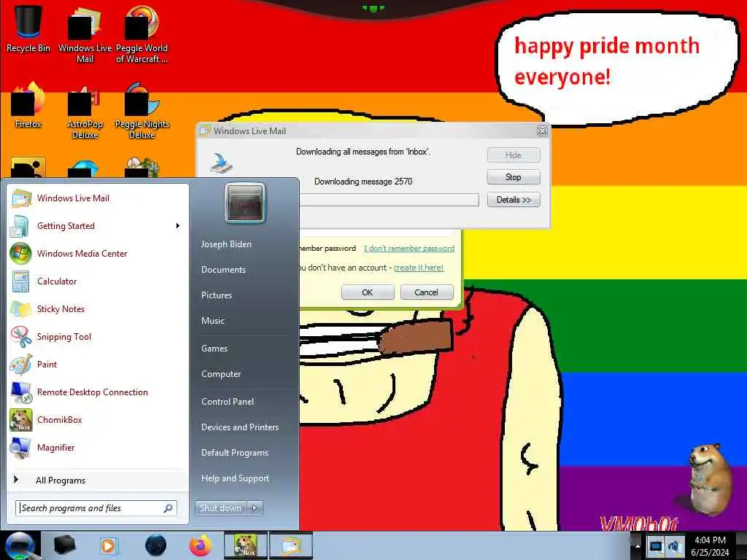
Task: Expand Details in Windows Live Mail dialog
Action: pyautogui.click(x=514, y=200)
